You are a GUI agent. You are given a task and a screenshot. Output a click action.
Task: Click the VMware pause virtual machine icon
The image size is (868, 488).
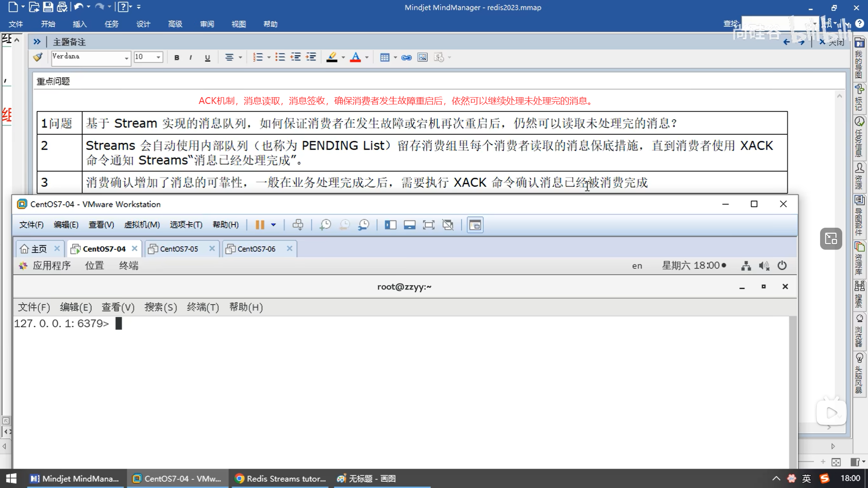click(x=259, y=225)
